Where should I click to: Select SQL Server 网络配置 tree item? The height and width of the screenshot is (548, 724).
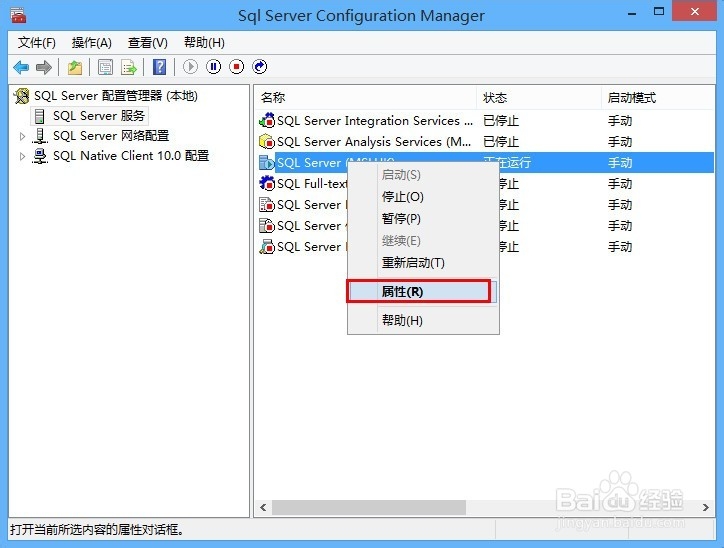pyautogui.click(x=111, y=136)
